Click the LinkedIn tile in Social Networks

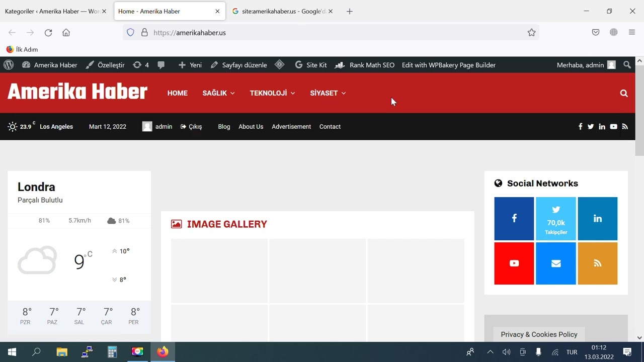pyautogui.click(x=598, y=219)
